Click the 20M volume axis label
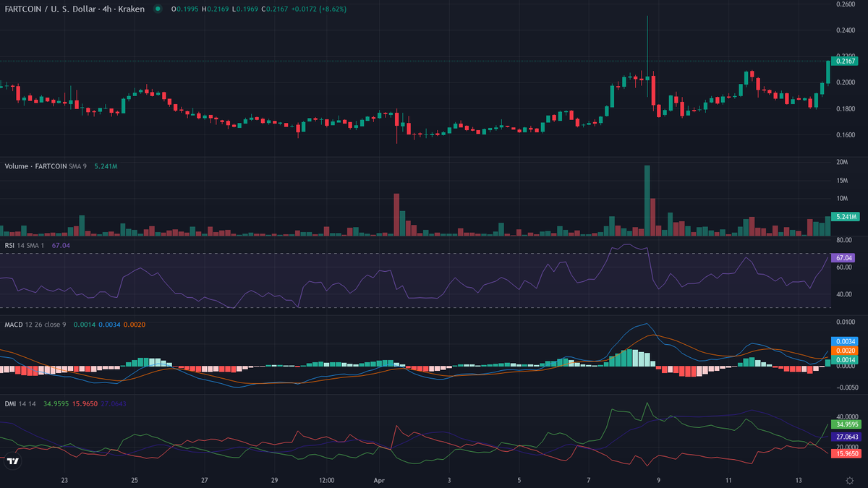 coord(842,163)
